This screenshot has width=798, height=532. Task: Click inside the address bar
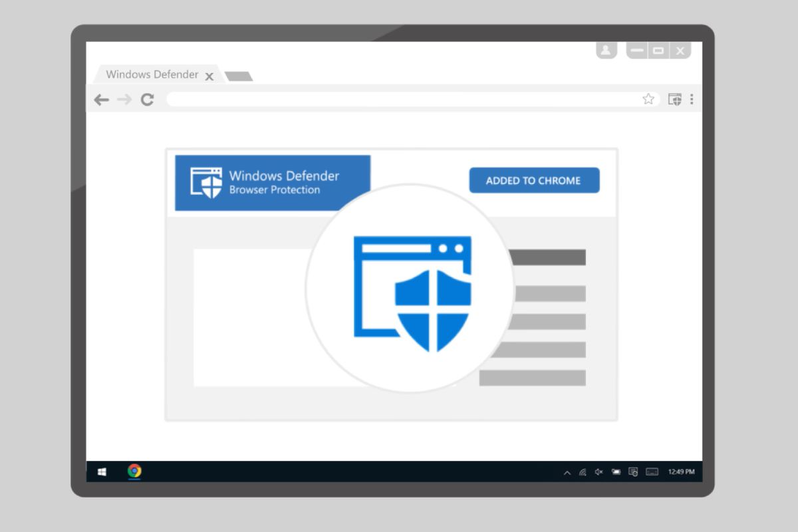click(x=399, y=98)
